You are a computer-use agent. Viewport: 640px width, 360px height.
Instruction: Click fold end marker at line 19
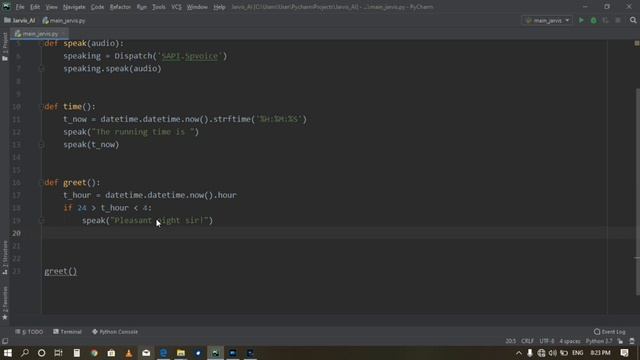[x=42, y=220]
